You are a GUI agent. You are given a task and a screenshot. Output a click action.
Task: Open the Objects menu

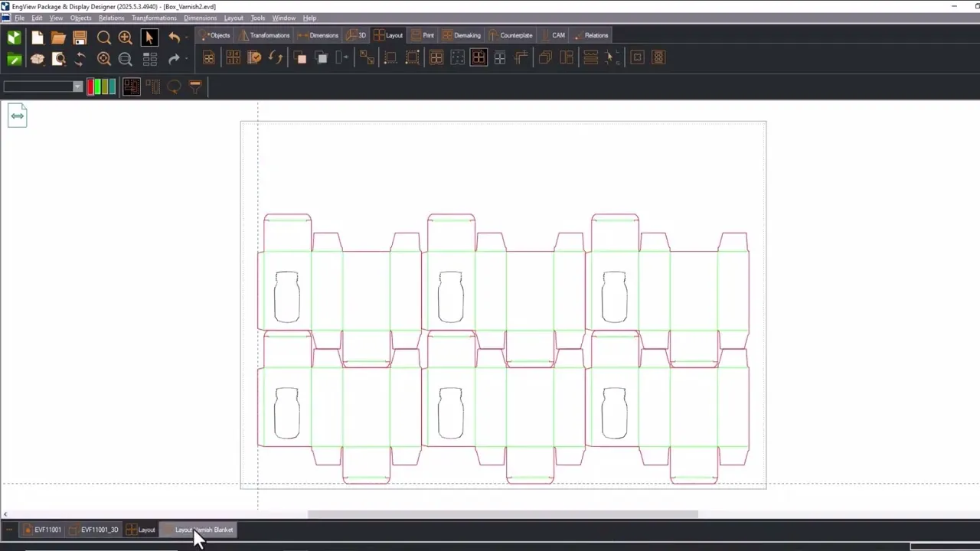pyautogui.click(x=80, y=18)
